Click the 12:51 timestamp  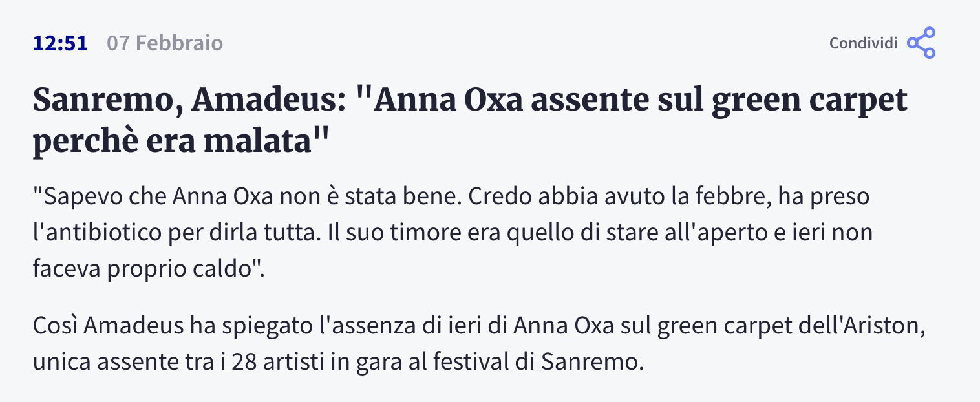click(60, 43)
